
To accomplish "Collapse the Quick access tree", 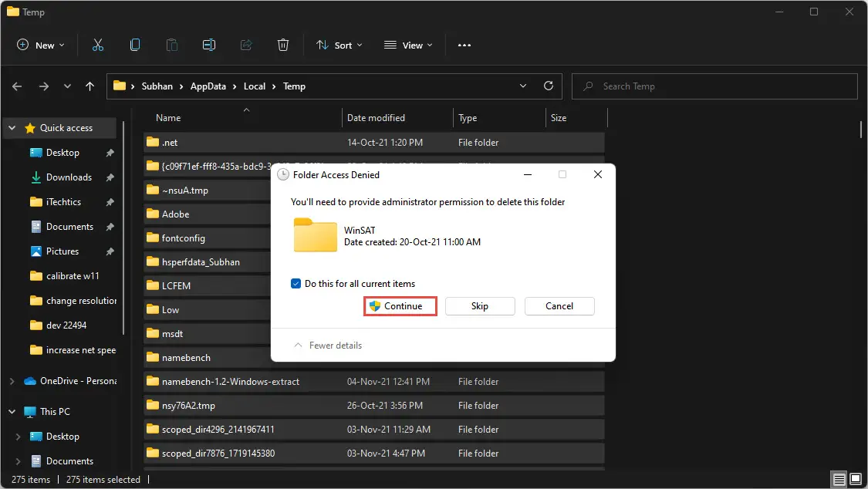I will pos(12,128).
